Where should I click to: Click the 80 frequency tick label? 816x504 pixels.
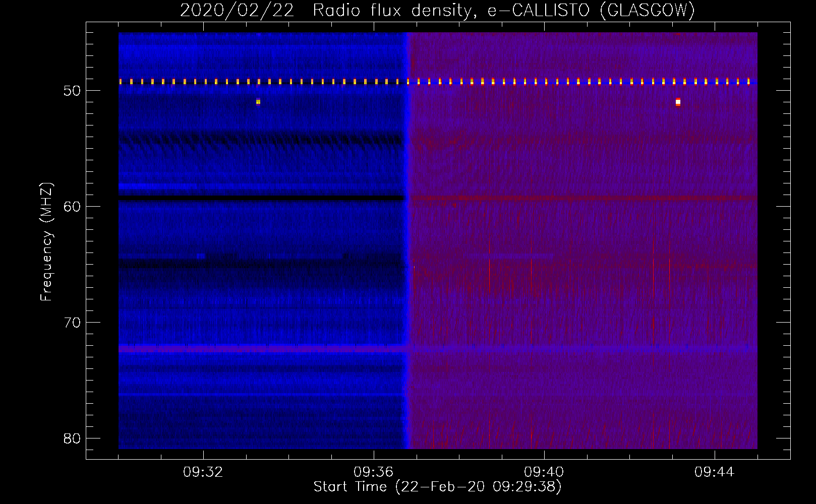click(x=73, y=438)
